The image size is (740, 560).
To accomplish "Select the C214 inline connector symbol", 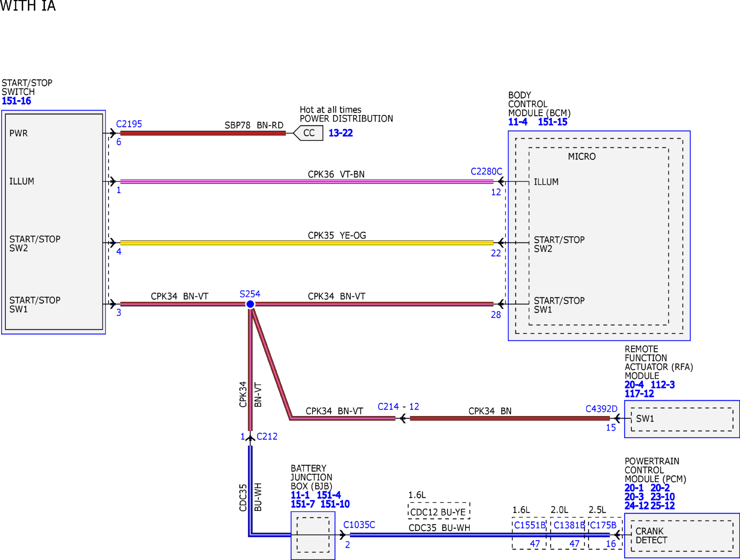I will pyautogui.click(x=402, y=418).
